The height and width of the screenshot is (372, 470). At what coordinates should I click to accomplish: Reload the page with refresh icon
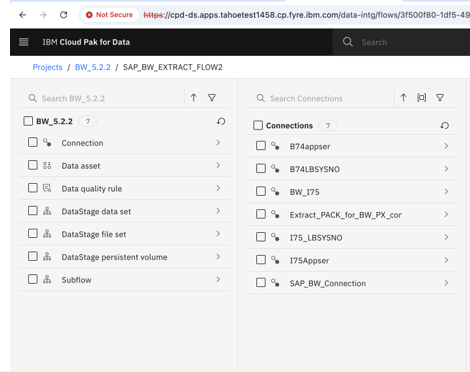click(63, 15)
